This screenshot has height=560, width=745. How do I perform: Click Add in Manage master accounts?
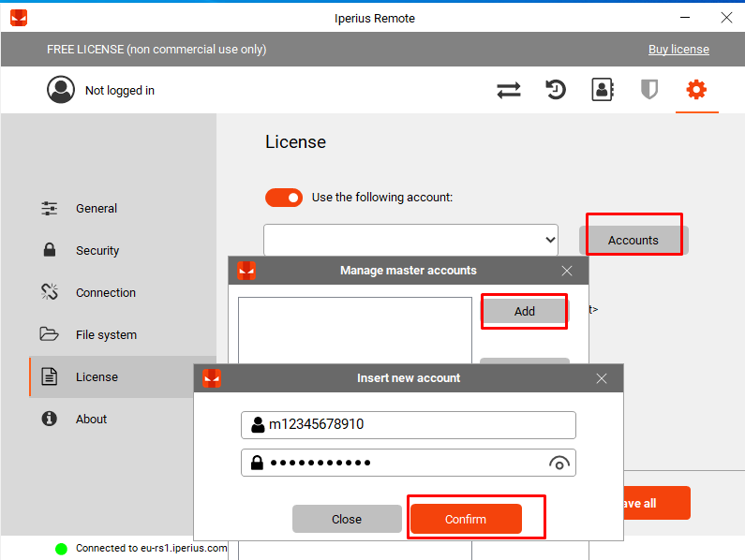[x=525, y=311]
